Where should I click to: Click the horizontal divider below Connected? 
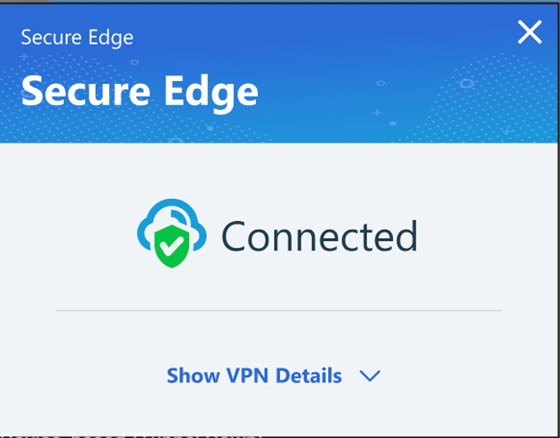point(279,311)
